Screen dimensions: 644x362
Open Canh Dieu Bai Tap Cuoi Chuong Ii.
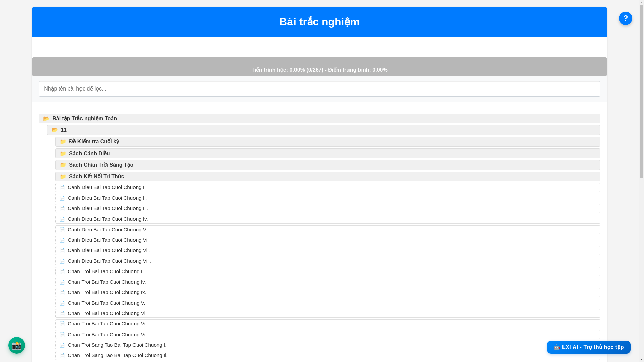(x=328, y=198)
